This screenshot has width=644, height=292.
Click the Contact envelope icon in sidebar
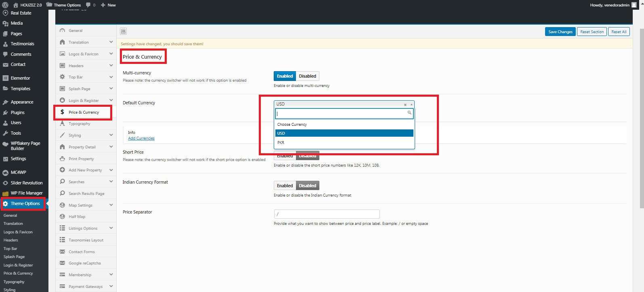5,65
